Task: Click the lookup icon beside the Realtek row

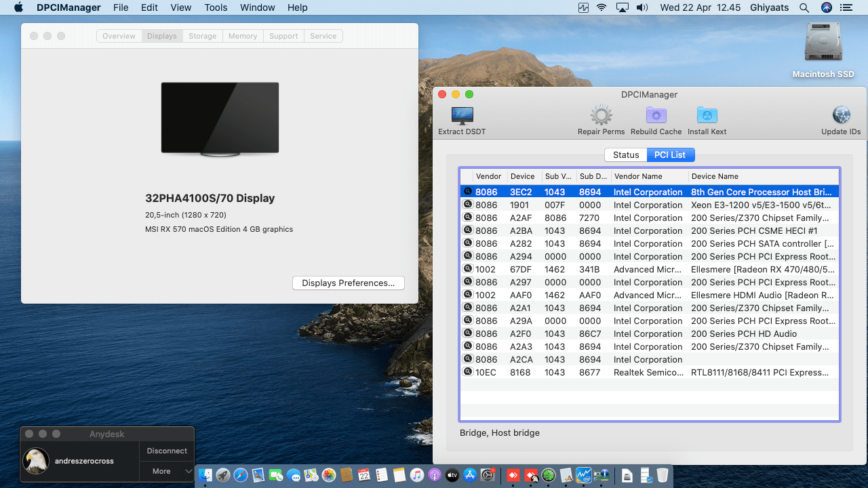Action: tap(468, 372)
